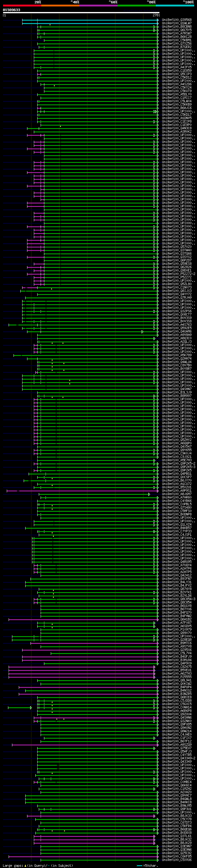Select label UniRef100_Q570Z0
This screenshot has width=197, height=868.
(x=177, y=247)
